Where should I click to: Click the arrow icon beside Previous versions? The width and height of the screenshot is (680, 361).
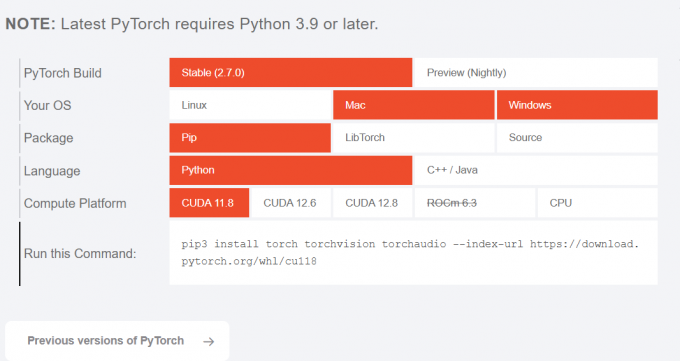tap(209, 341)
